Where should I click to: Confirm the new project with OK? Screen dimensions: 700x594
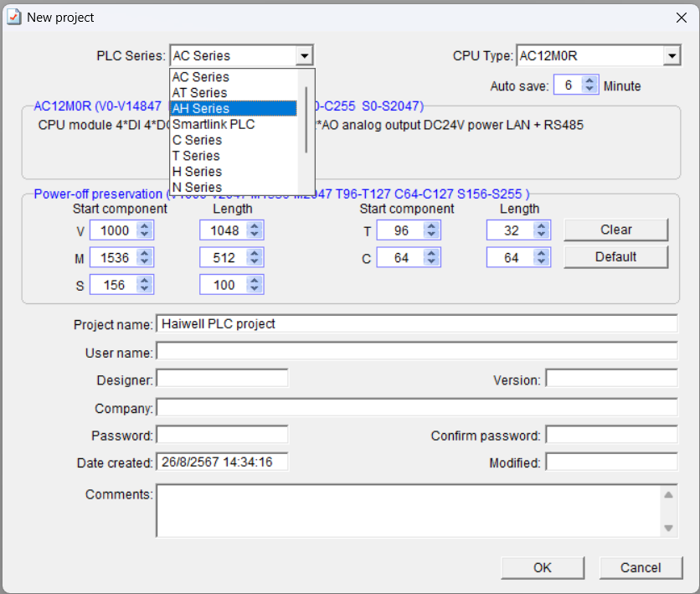click(x=543, y=567)
